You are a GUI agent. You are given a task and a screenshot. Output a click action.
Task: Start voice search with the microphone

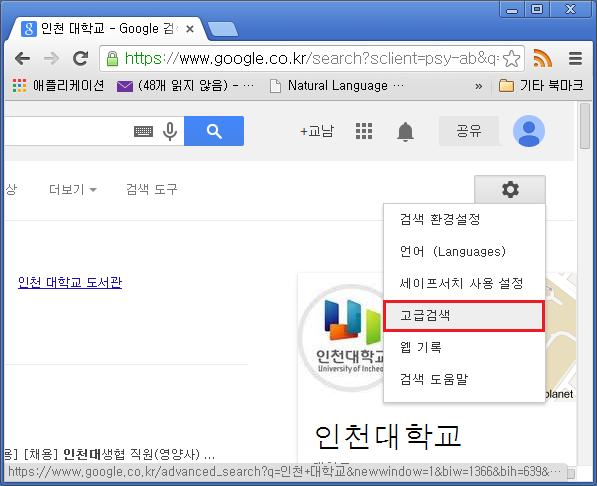170,132
